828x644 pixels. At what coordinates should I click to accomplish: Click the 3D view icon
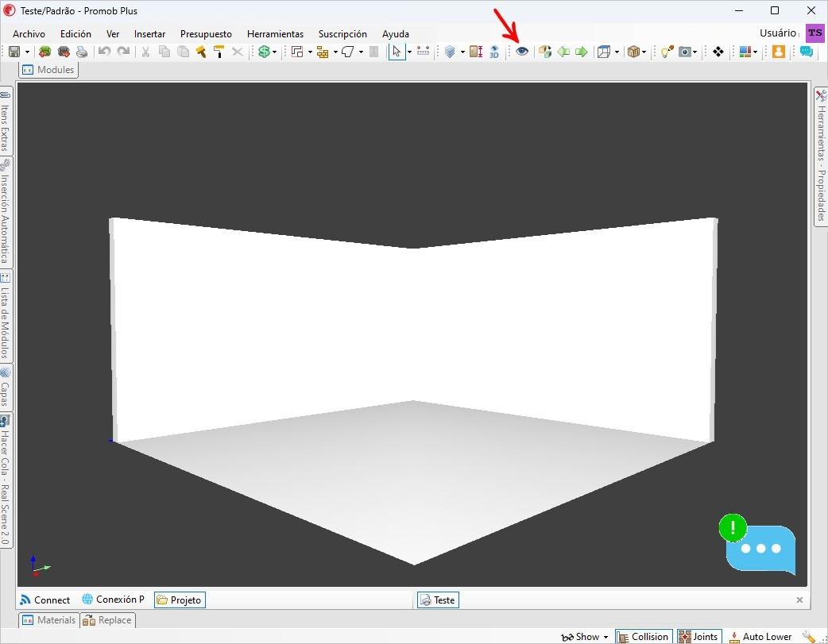pos(494,52)
